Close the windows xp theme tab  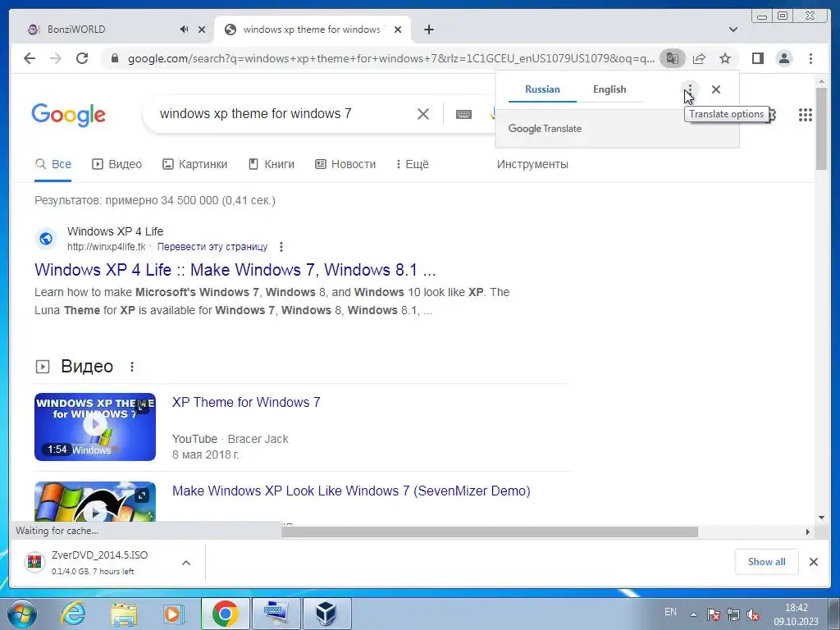click(398, 30)
